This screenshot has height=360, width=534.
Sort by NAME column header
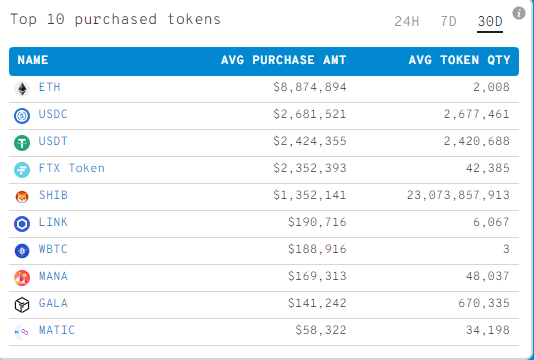[33, 60]
